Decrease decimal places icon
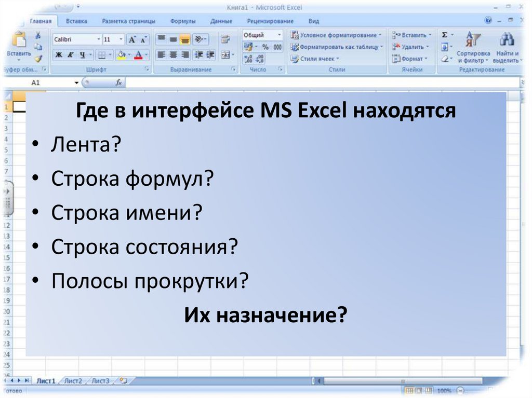Image resolution: width=532 pixels, height=398 pixels. click(x=260, y=59)
